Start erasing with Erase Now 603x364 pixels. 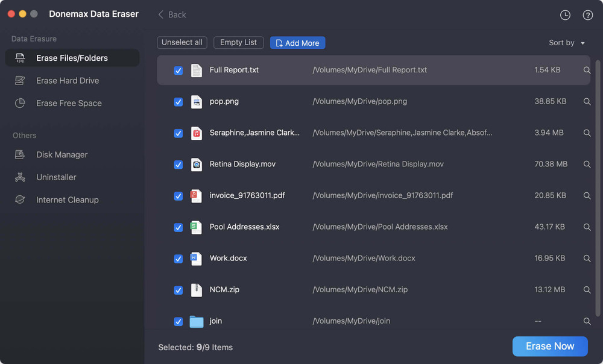pyautogui.click(x=550, y=347)
